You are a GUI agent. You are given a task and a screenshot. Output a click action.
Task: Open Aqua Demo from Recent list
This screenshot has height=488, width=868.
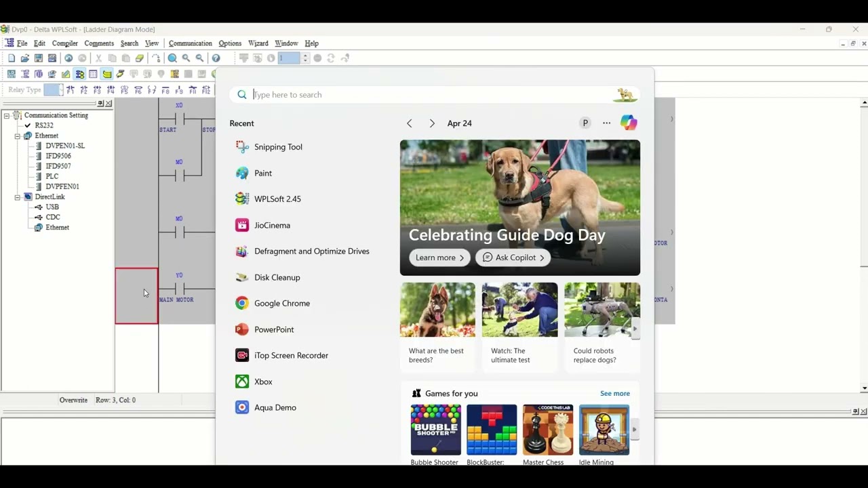pos(266,407)
